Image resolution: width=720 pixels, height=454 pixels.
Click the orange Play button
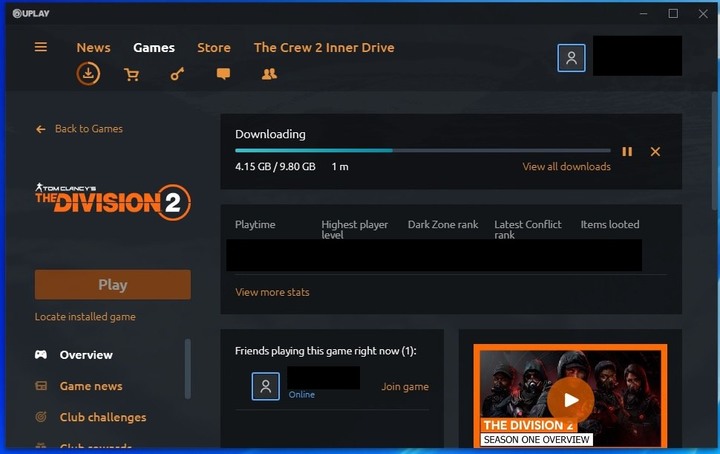[x=112, y=285]
